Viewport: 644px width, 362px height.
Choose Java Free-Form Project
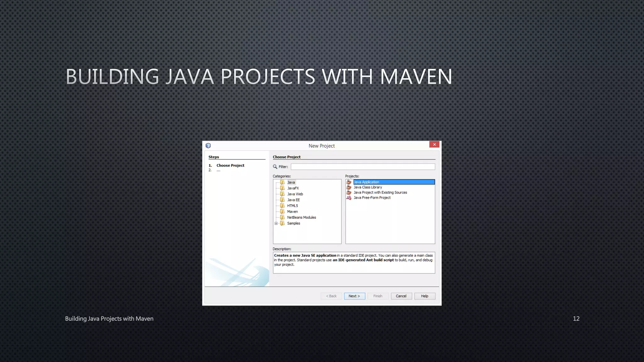pos(372,198)
